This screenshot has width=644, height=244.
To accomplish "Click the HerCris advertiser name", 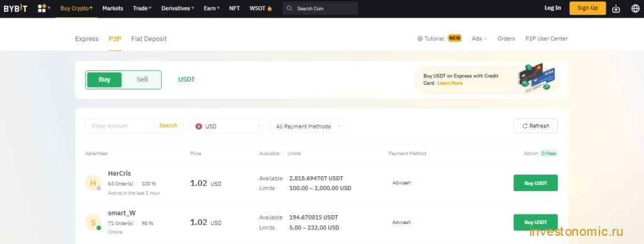I will point(119,174).
